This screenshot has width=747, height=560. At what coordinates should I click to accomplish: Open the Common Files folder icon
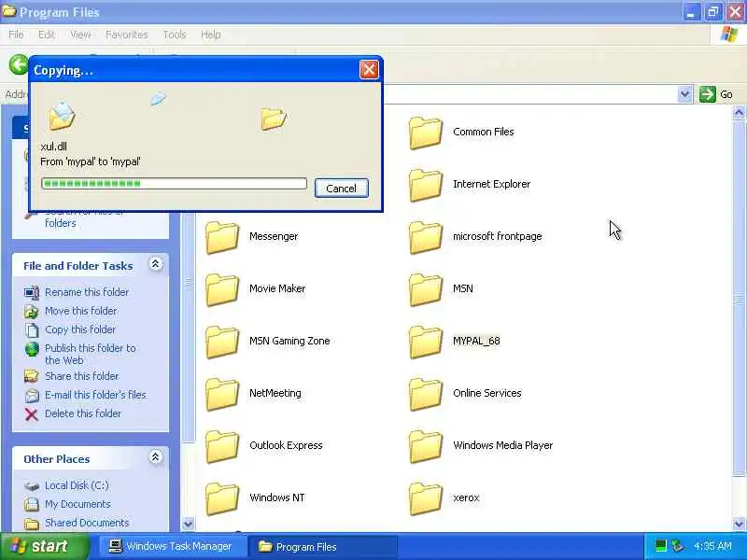[x=426, y=133]
